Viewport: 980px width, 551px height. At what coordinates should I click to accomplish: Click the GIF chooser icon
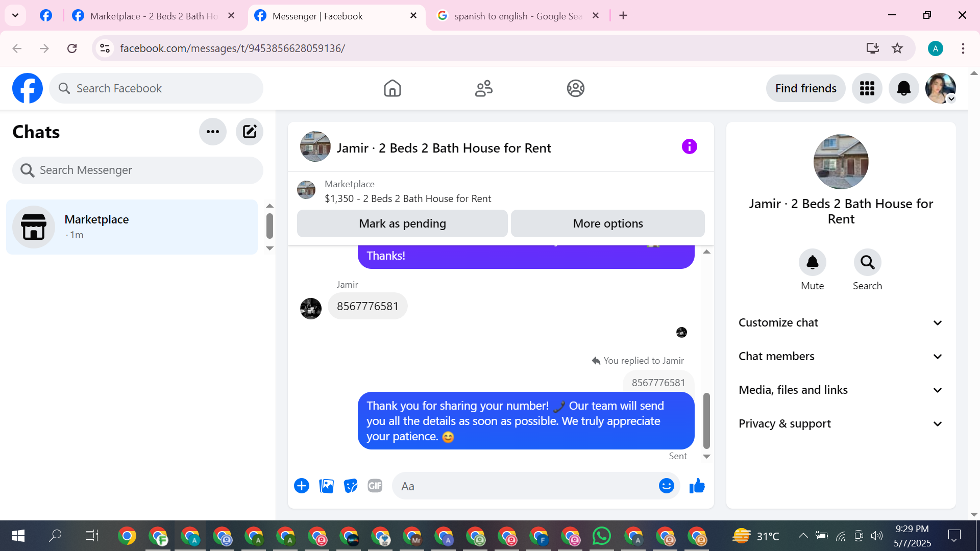pyautogui.click(x=375, y=486)
